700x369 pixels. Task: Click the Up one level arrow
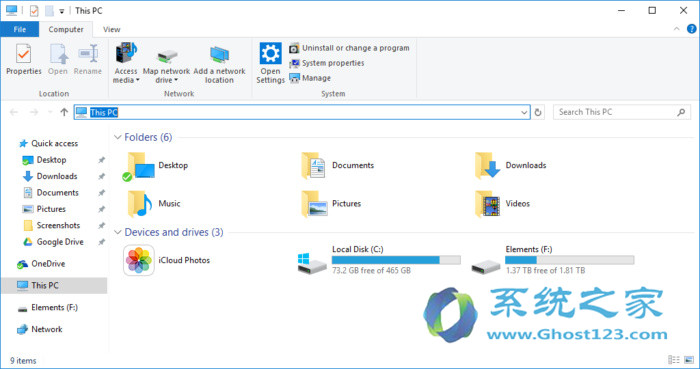click(x=64, y=112)
